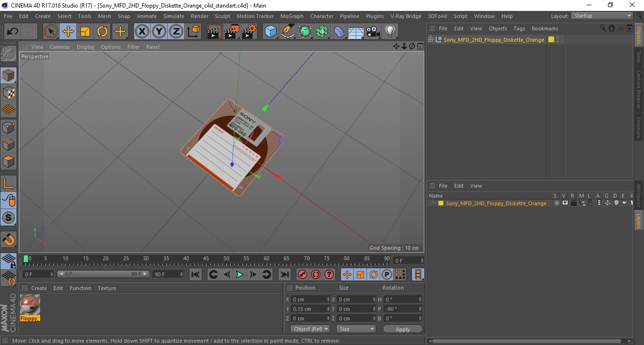644x345 pixels.
Task: Go to start of animation
Action: point(196,274)
